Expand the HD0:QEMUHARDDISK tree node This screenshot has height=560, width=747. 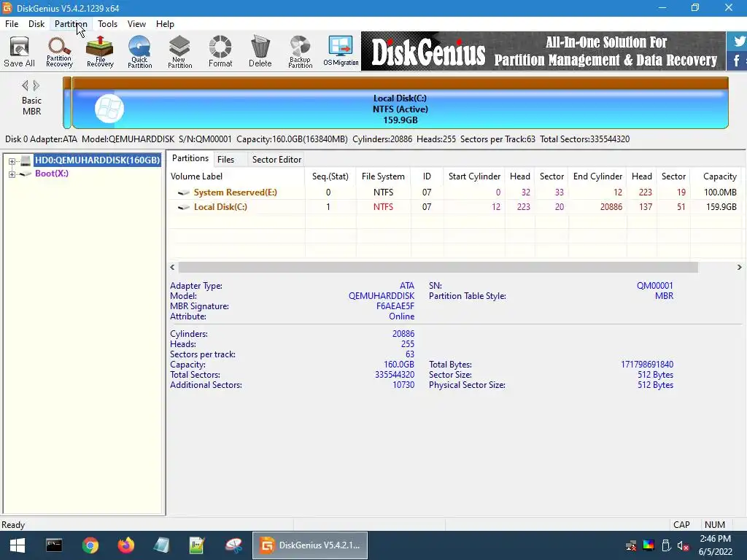(x=12, y=161)
